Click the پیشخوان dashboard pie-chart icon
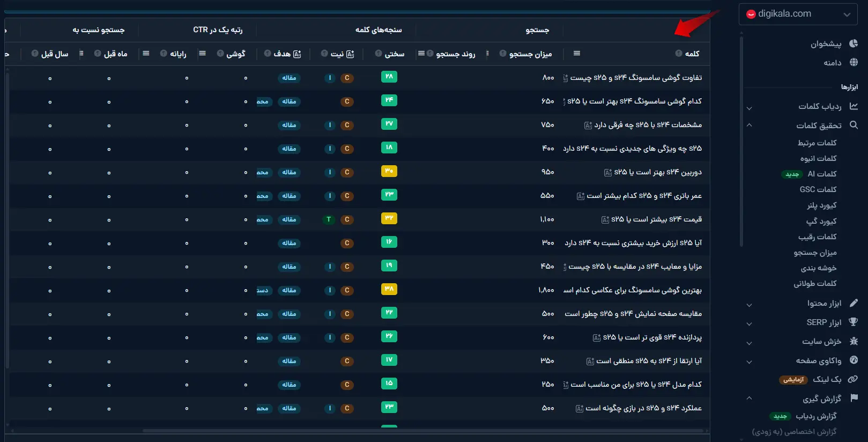The width and height of the screenshot is (868, 442). point(854,43)
